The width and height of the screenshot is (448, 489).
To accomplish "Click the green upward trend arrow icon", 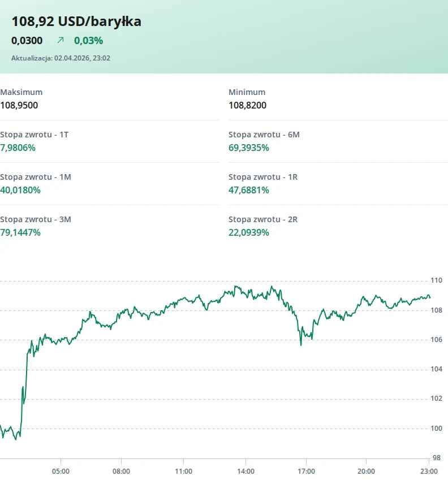I will click(61, 40).
